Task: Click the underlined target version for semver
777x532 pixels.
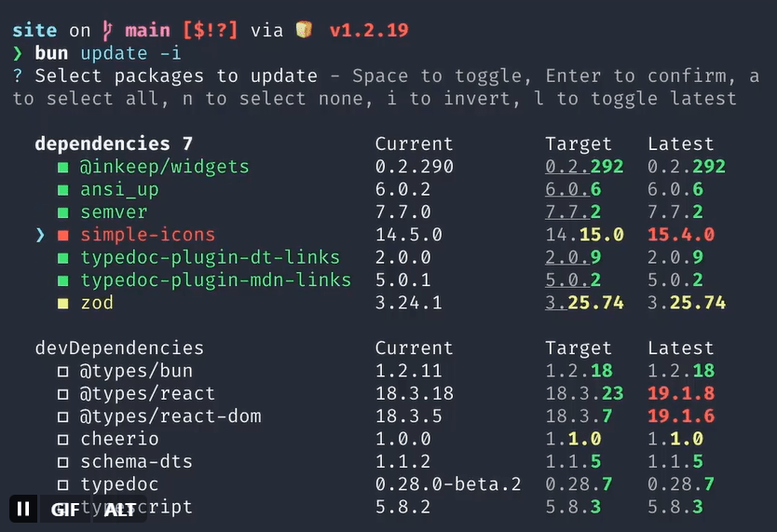Action: 572,212
